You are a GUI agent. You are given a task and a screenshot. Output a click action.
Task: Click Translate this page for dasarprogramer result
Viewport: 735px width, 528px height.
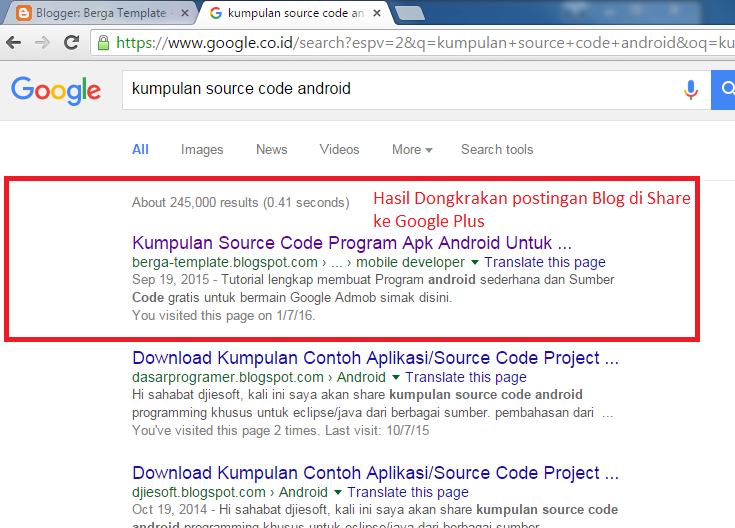466,377
